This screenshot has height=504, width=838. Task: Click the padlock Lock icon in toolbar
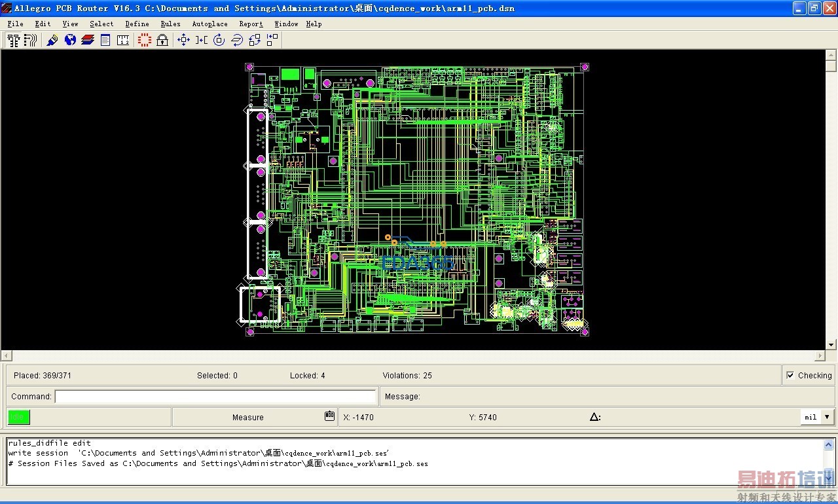pyautogui.click(x=162, y=41)
